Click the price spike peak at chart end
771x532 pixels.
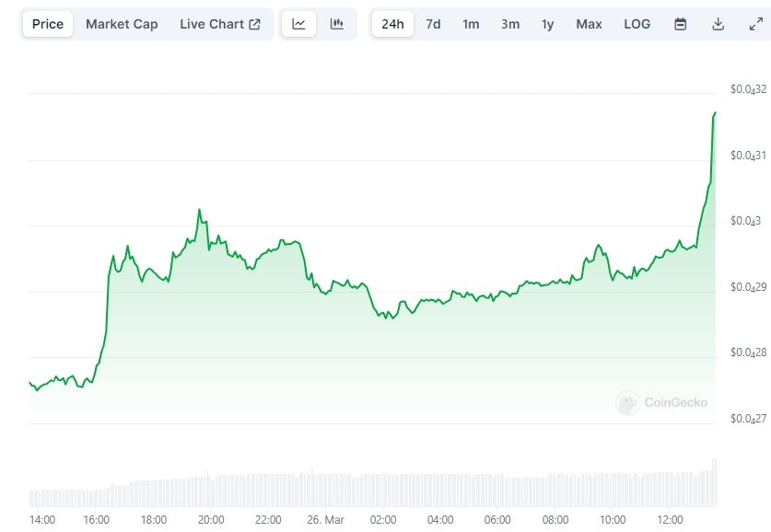715,112
